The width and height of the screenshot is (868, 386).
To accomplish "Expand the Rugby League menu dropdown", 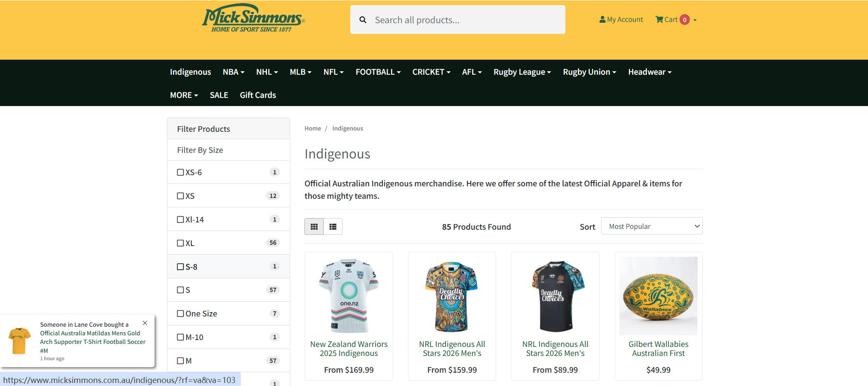I will [x=522, y=72].
